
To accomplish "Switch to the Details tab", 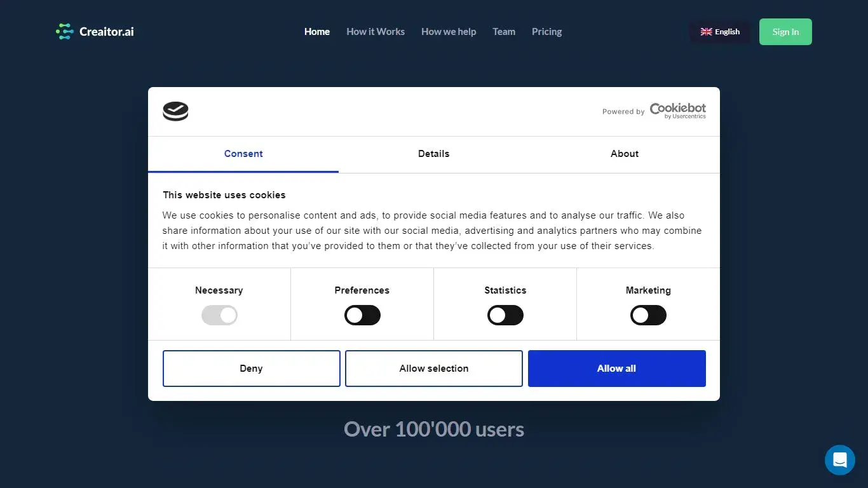I will (433, 154).
